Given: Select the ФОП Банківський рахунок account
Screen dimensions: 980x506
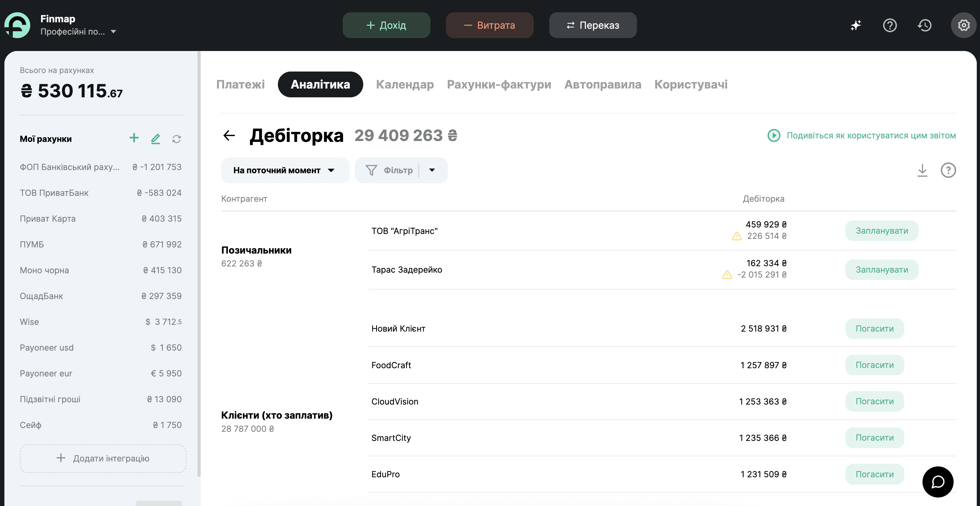Looking at the screenshot, I should pyautogui.click(x=101, y=167).
